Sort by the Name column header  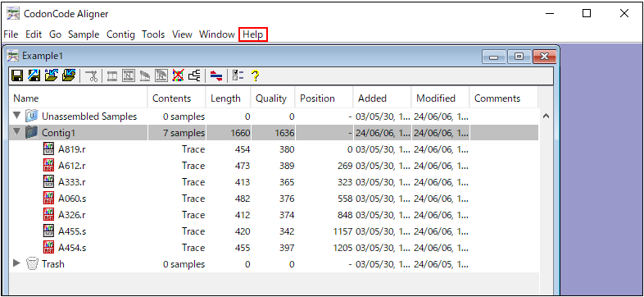78,98
